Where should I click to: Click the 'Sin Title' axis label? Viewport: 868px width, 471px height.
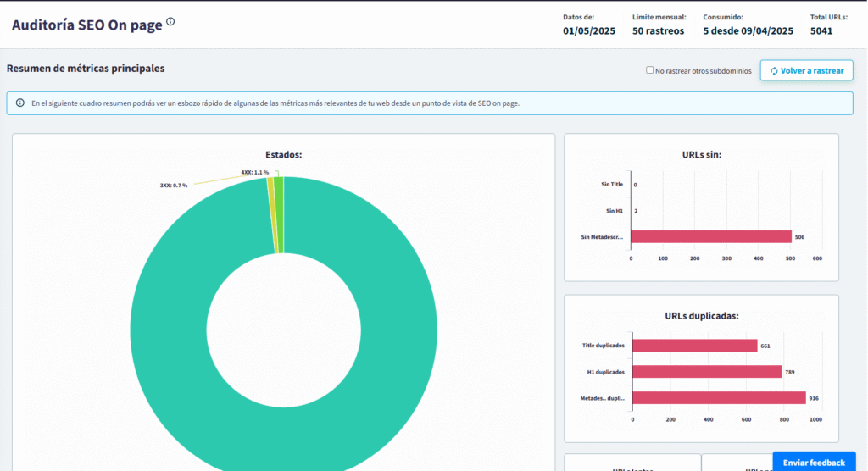click(x=611, y=184)
